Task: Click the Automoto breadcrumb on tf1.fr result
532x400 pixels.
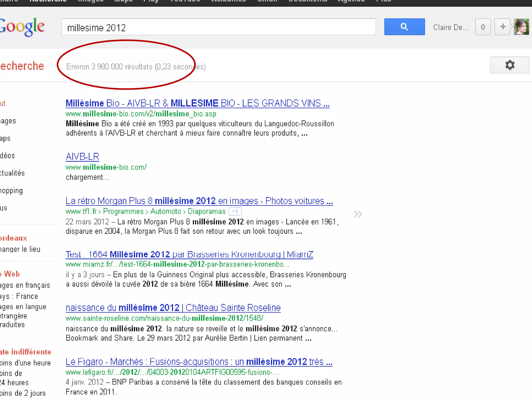Action: point(165,211)
